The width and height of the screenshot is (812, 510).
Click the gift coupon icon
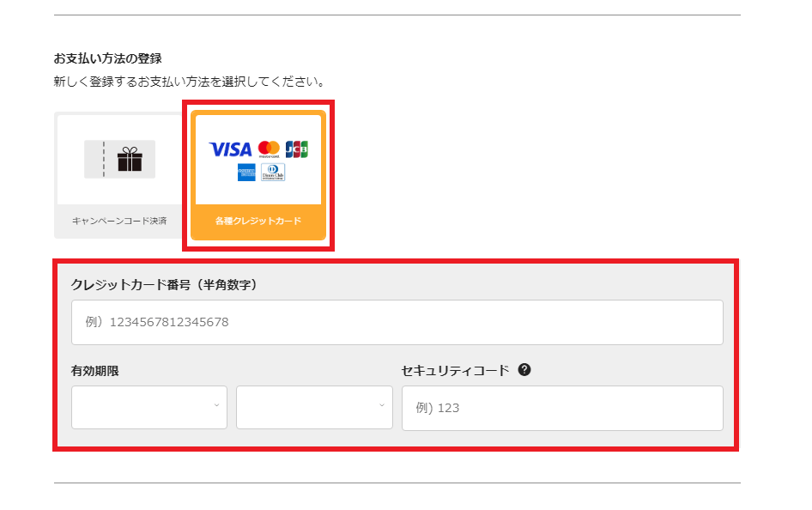119,159
